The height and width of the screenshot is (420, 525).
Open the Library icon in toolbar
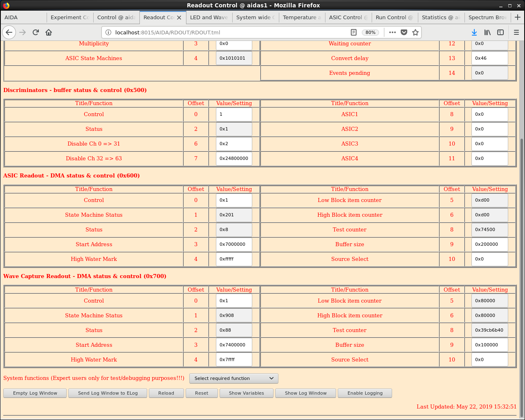pos(487,32)
